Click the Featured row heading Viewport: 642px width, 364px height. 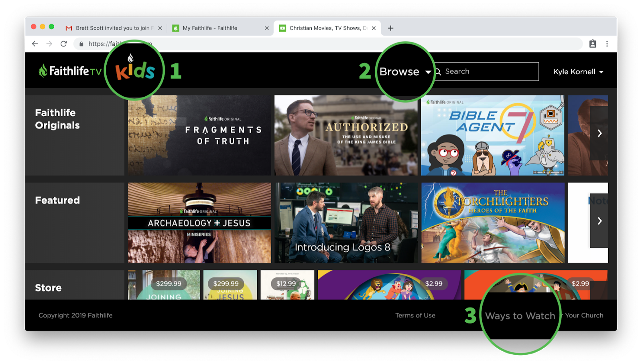(x=57, y=200)
